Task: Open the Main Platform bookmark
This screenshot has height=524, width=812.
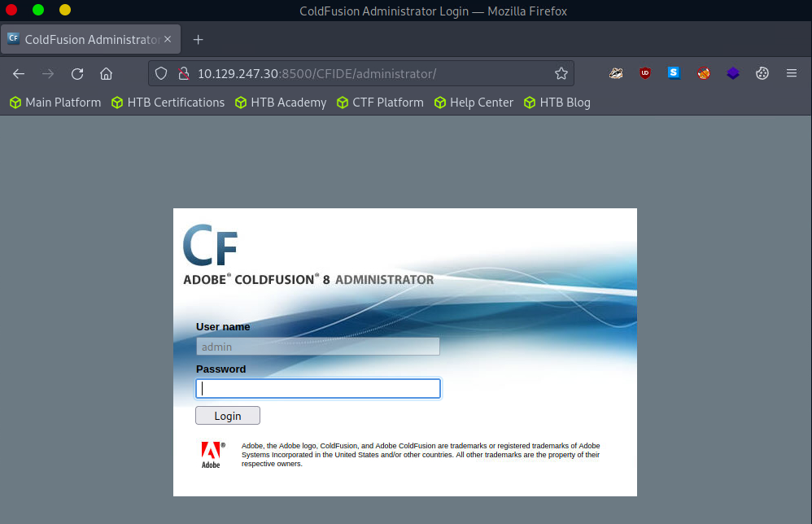Action: click(55, 103)
